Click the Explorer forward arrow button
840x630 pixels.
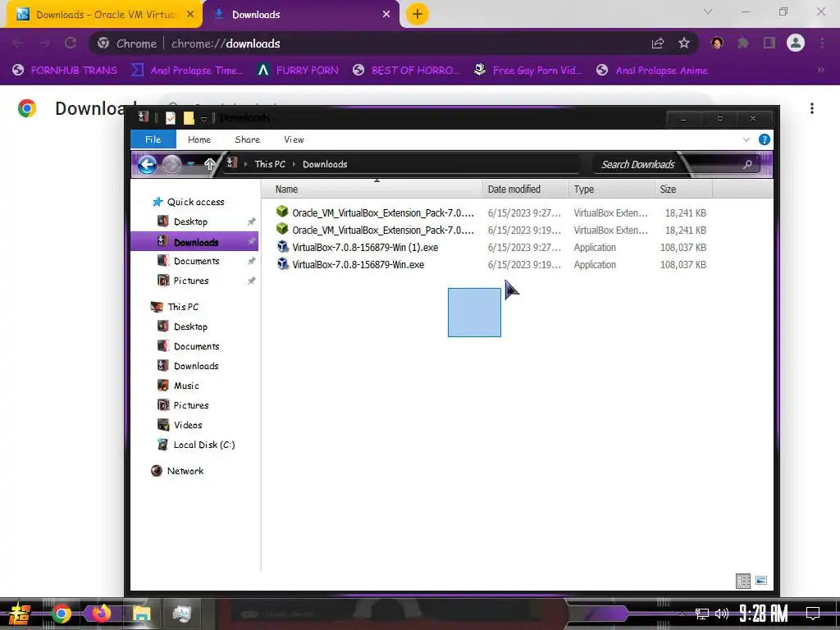pos(172,164)
